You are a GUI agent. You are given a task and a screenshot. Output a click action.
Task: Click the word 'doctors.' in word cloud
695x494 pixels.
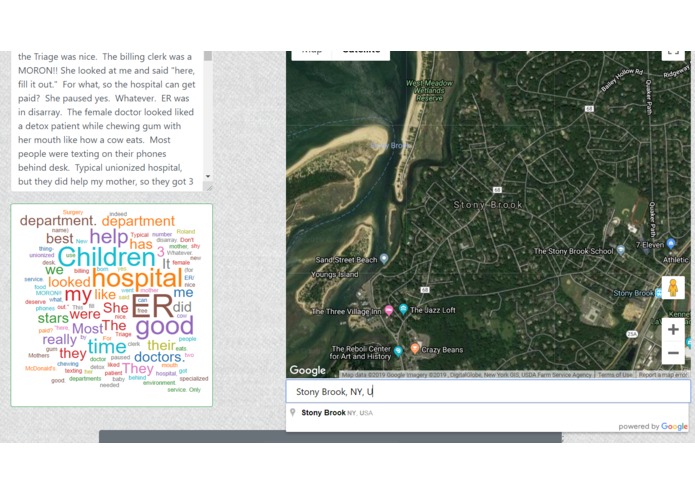[159, 357]
